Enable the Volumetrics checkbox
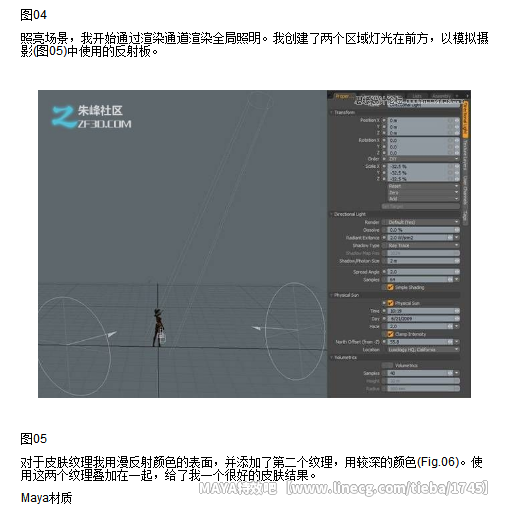530x507 pixels. pyautogui.click(x=387, y=365)
